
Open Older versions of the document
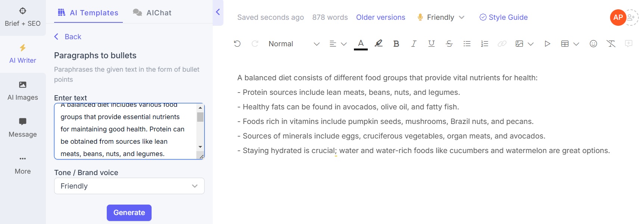(380, 17)
